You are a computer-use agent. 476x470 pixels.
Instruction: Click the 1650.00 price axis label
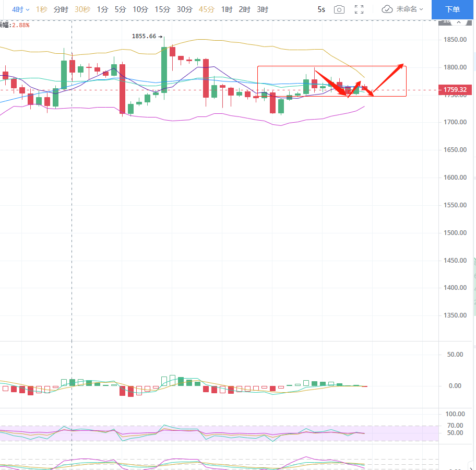point(455,150)
